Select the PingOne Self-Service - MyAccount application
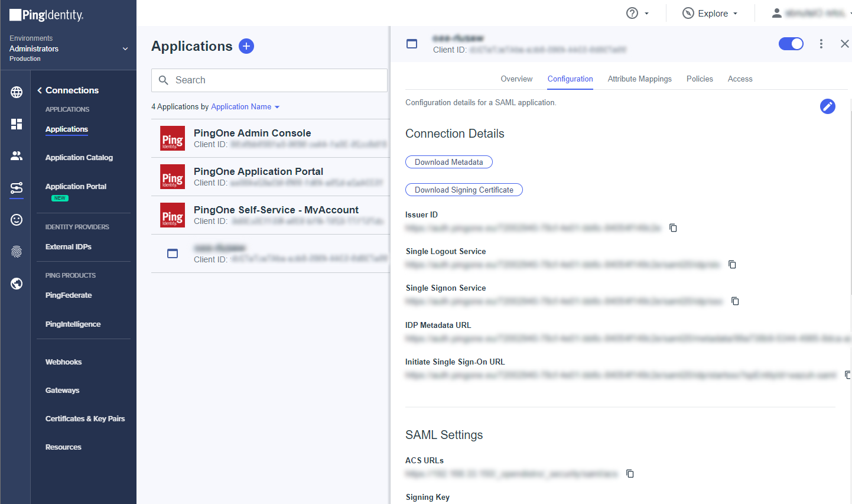Viewport: 852px width, 504px height. [271, 215]
